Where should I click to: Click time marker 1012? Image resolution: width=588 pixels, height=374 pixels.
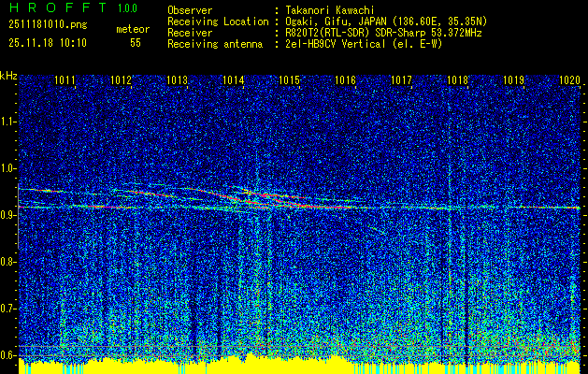(x=122, y=79)
